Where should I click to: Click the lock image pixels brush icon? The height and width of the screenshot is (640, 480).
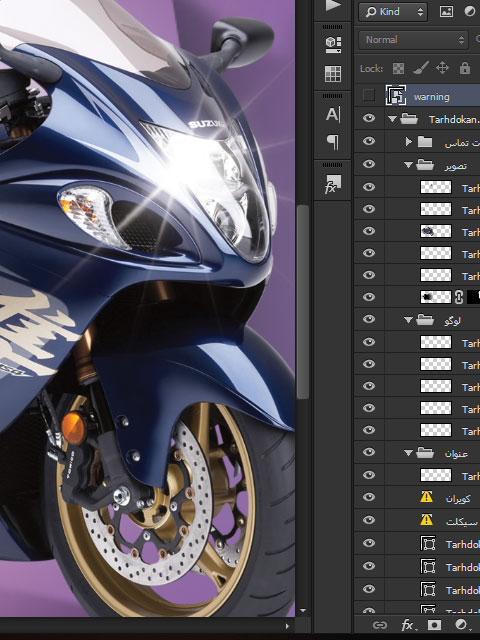tap(420, 68)
